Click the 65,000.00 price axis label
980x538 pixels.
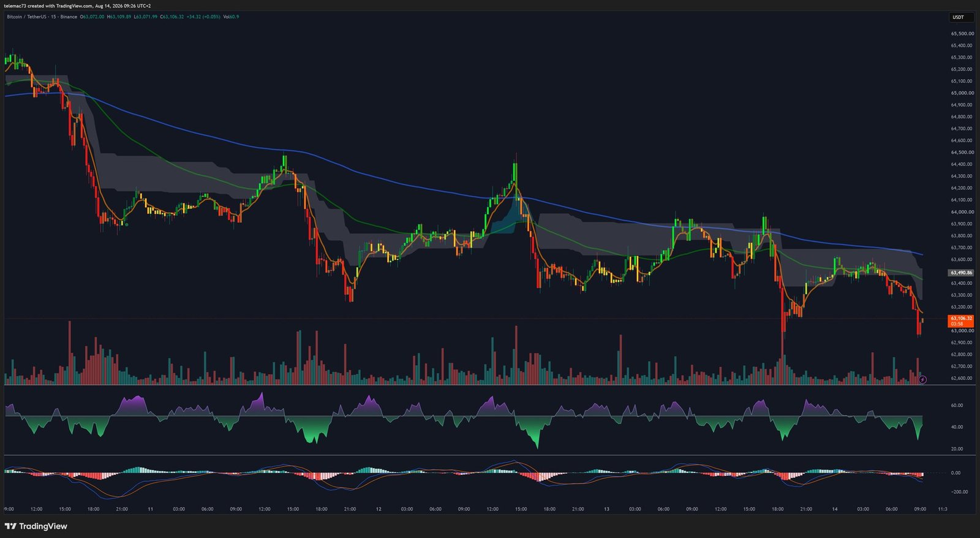[962, 93]
